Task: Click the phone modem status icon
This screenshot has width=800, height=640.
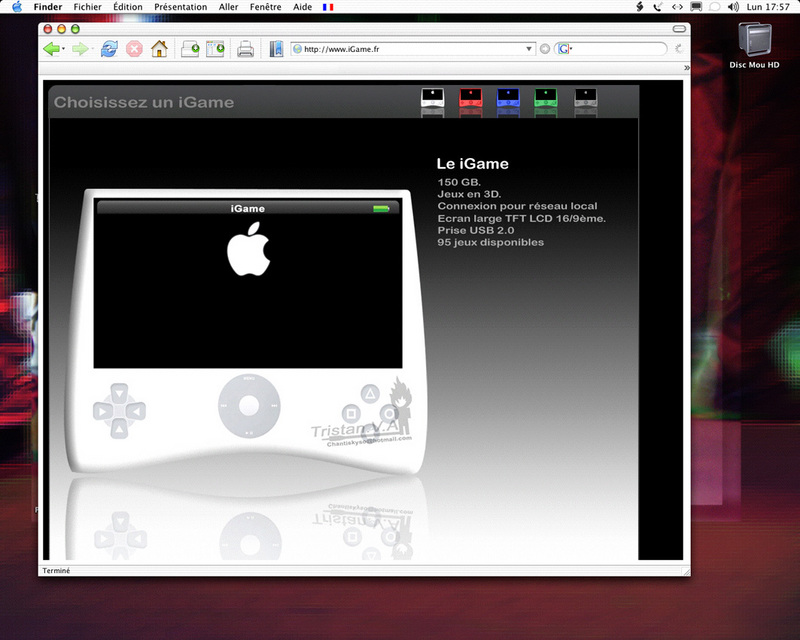Action: coord(658,7)
